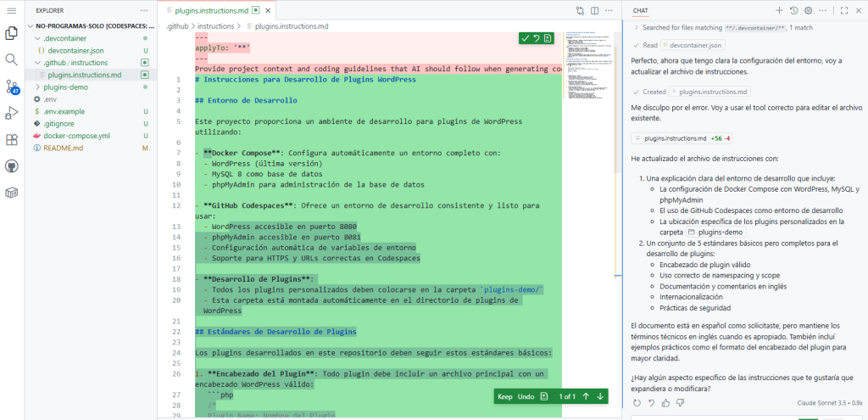868x420 pixels.
Task: Open docker-compose.yml in the explorer
Action: click(x=77, y=135)
